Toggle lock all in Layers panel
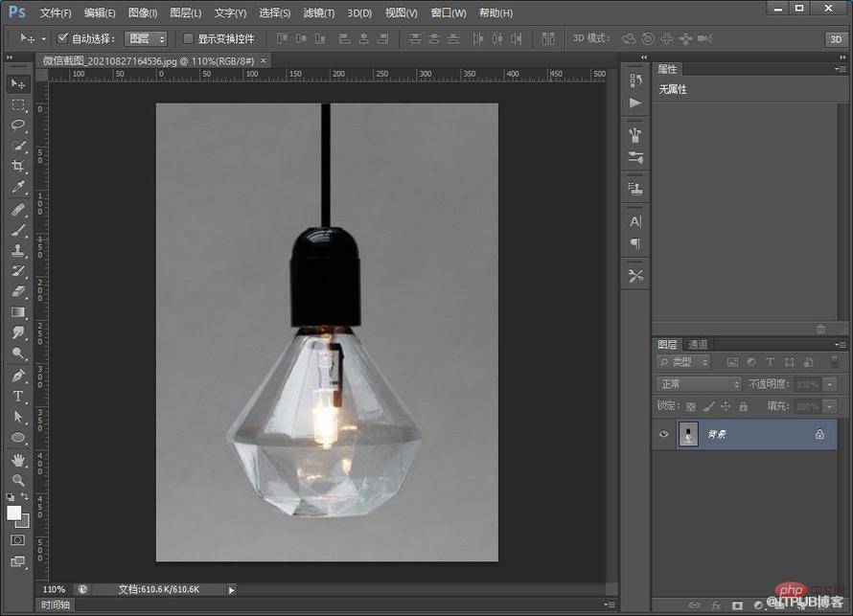This screenshot has width=853, height=616. click(x=743, y=406)
